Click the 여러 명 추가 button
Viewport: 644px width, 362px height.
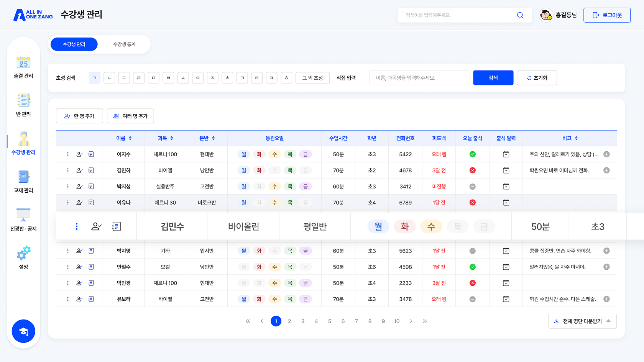pos(130,116)
